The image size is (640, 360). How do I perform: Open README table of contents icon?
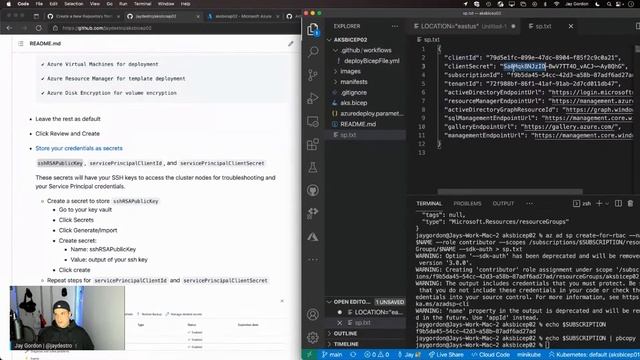[21, 43]
